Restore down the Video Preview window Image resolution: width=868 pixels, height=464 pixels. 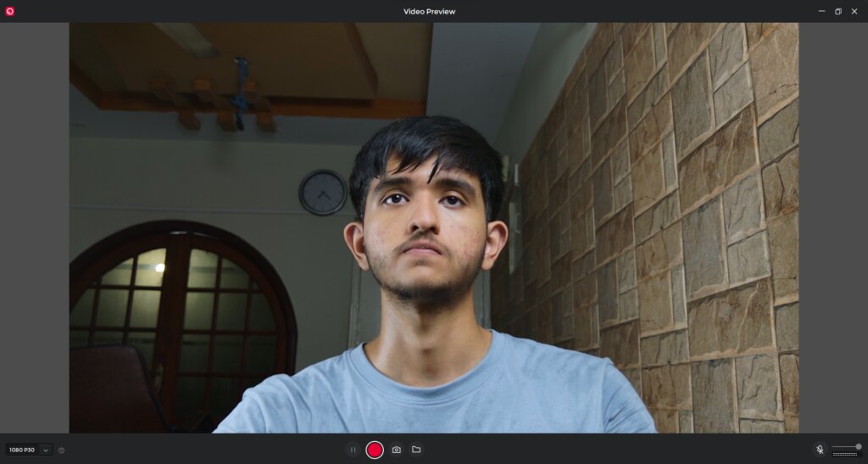pos(838,11)
